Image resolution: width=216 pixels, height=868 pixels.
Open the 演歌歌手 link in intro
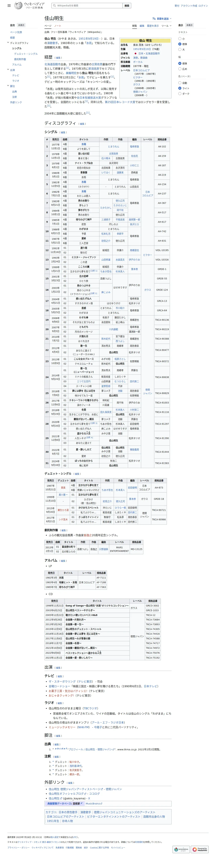click(x=52, y=43)
